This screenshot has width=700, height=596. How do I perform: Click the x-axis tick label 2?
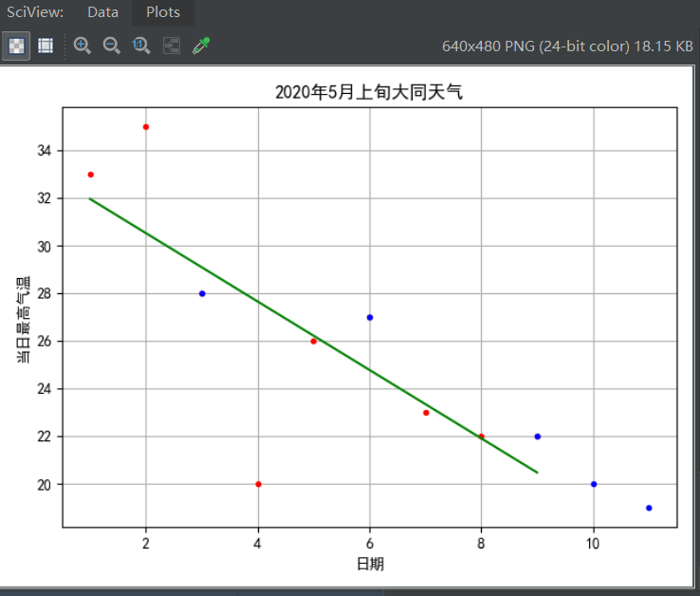click(145, 543)
